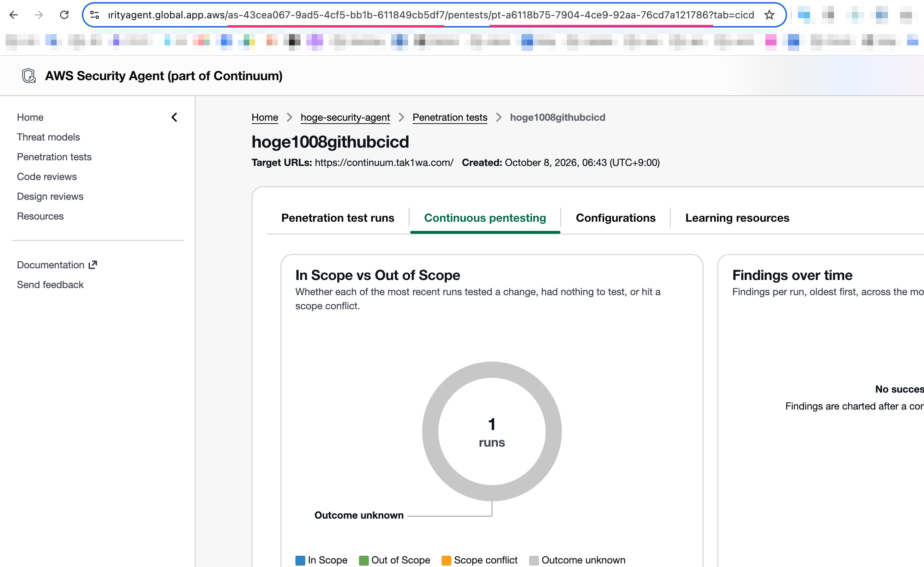Click the Outcome unknown chart label

pyautogui.click(x=359, y=515)
